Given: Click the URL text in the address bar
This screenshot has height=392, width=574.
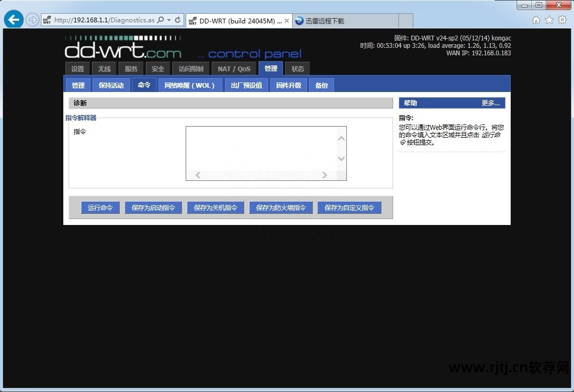Looking at the screenshot, I should (104, 20).
